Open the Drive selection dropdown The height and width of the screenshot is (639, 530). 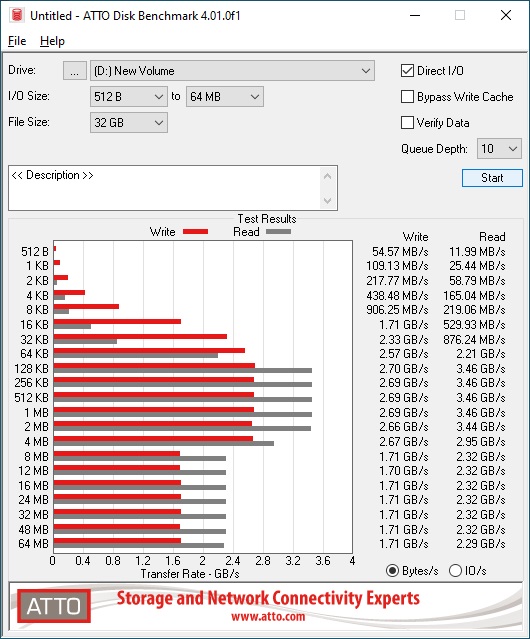point(232,71)
